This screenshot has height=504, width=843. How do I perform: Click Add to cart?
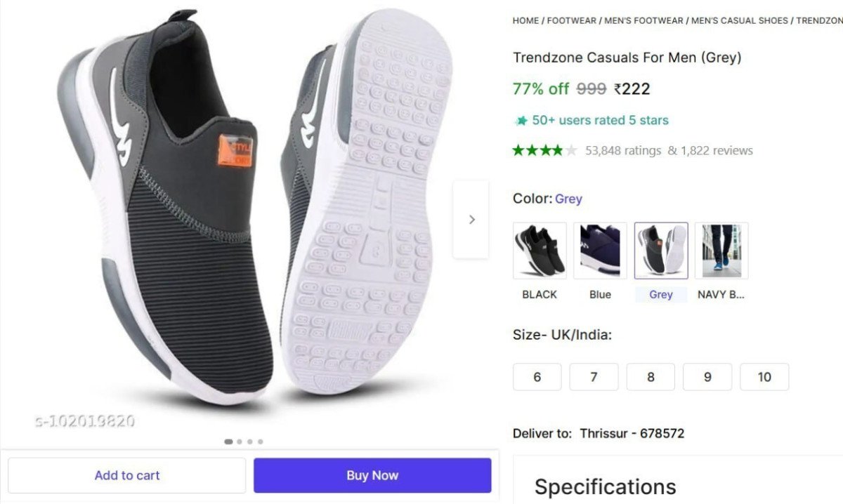[126, 475]
